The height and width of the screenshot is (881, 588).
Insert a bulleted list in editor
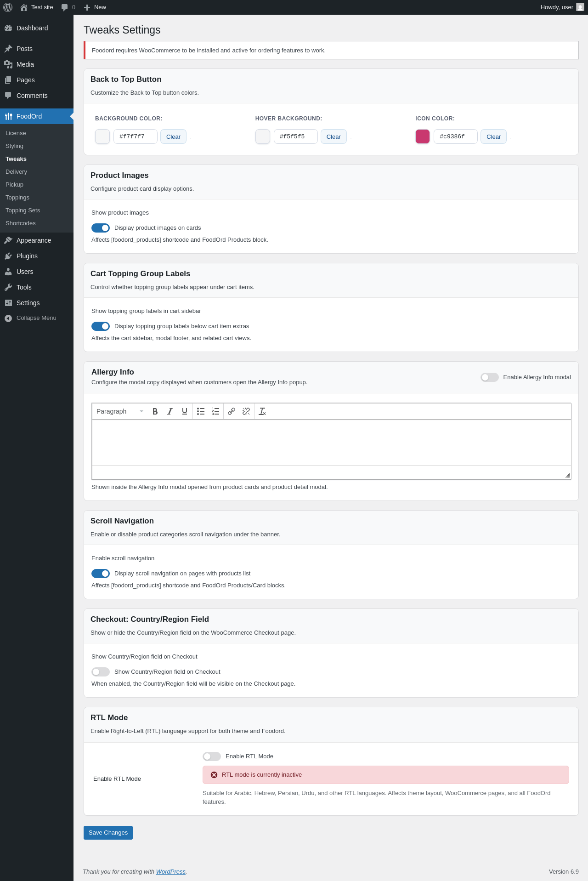[201, 411]
